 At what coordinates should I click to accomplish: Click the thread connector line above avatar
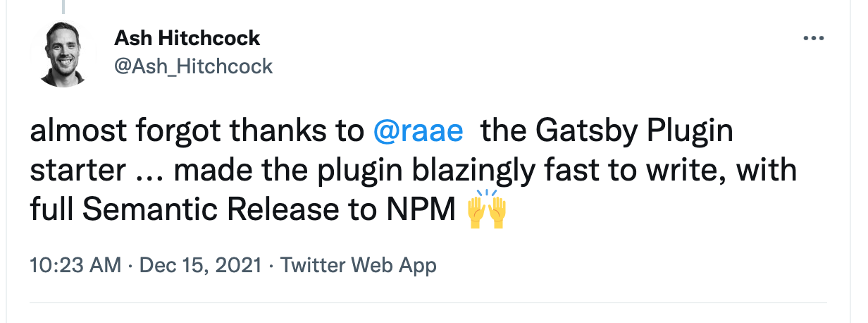pos(62,7)
